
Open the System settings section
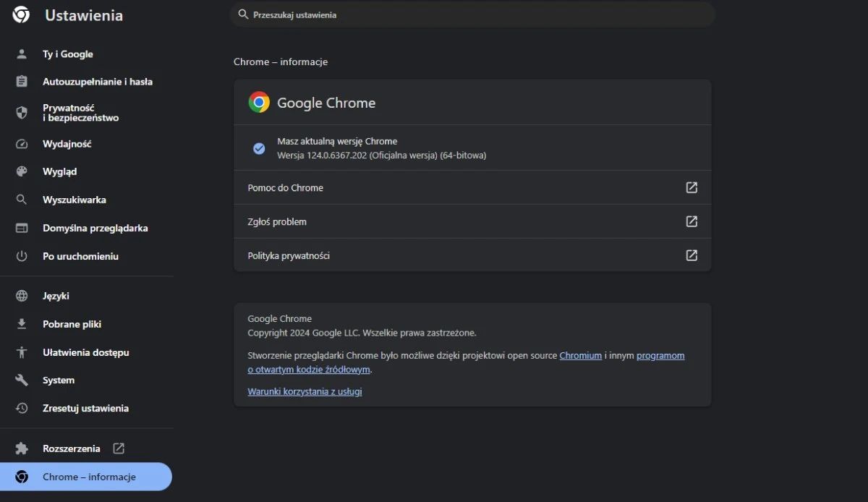58,380
